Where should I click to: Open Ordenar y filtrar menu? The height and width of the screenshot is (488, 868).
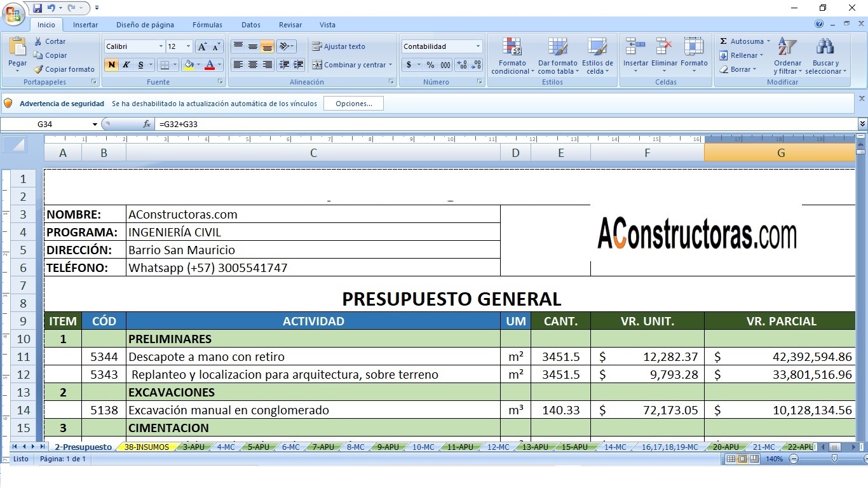pyautogui.click(x=787, y=56)
